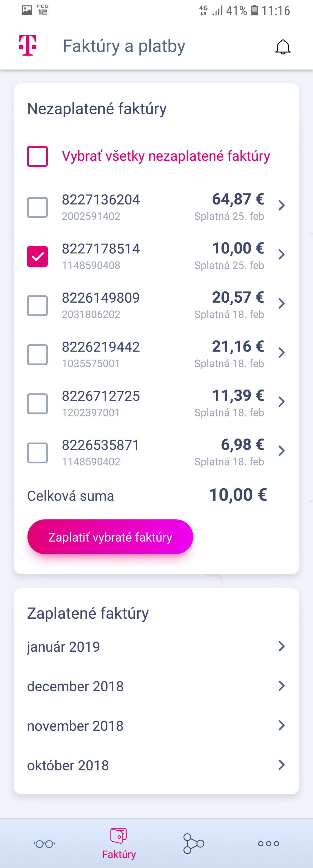
Task: Select the Faktúry wallet tab
Action: pyautogui.click(x=119, y=844)
